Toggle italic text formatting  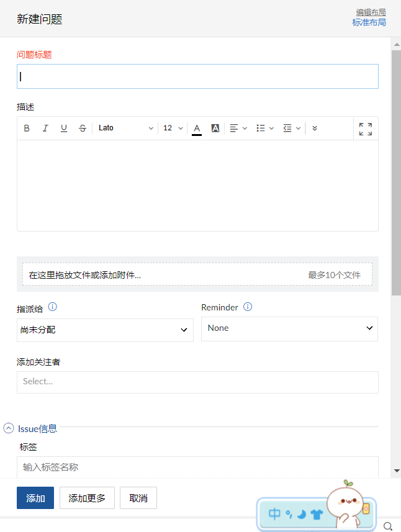tap(45, 128)
